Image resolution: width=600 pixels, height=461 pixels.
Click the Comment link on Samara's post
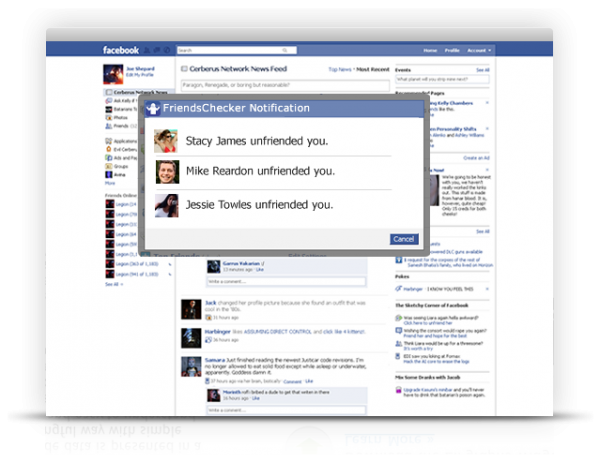click(293, 381)
